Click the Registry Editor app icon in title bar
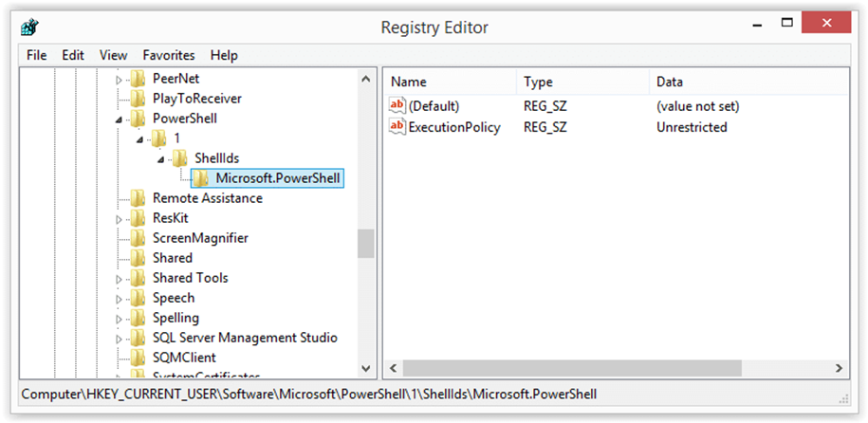The width and height of the screenshot is (868, 423). 31,26
